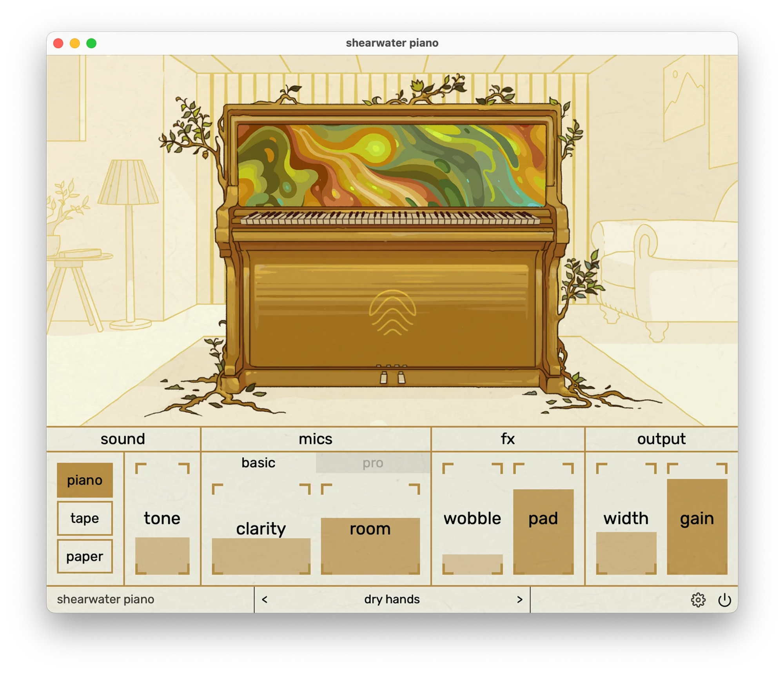Switch to the basic mics tab
Viewport: 784px width, 674px height.
pyautogui.click(x=258, y=463)
